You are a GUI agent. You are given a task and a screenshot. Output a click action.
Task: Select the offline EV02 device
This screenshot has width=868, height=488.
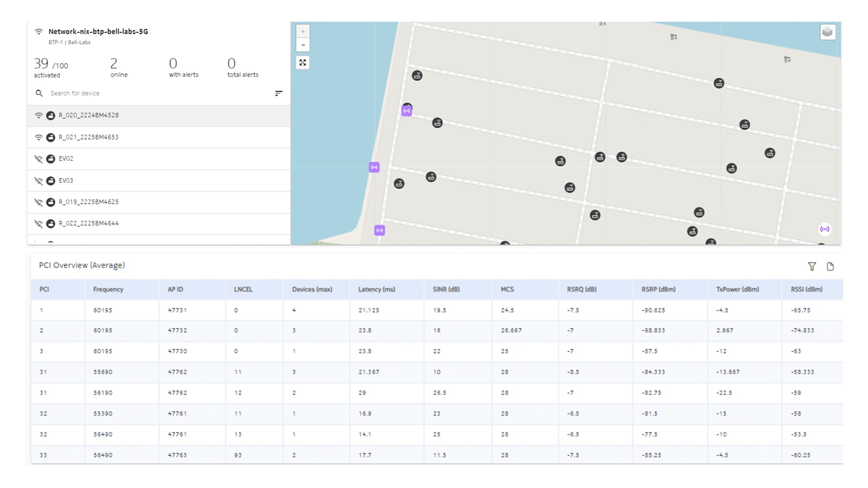pyautogui.click(x=66, y=159)
